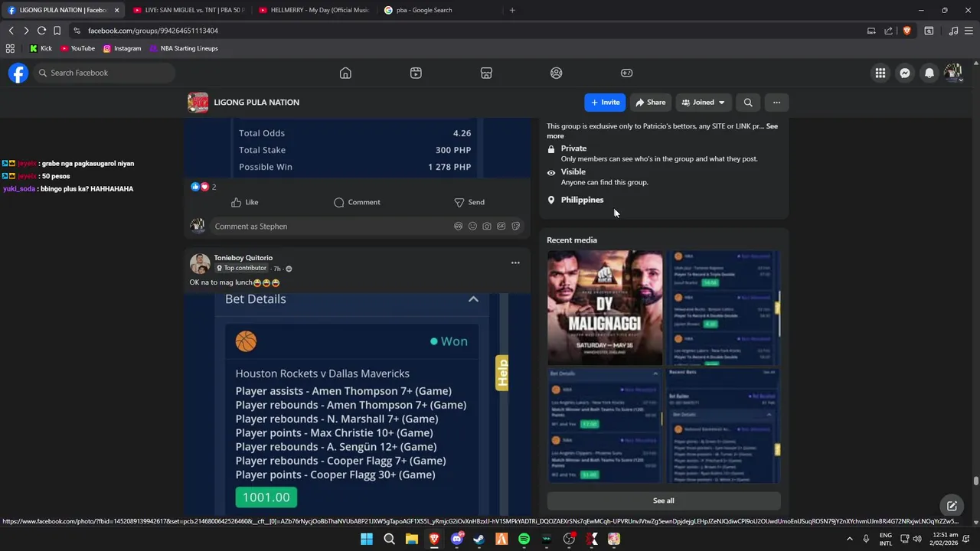Click the Invite button
Image resolution: width=980 pixels, height=551 pixels.
pos(605,103)
